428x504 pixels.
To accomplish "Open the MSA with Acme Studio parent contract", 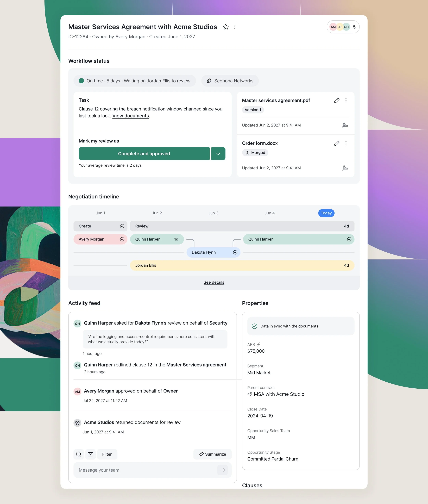I will (279, 394).
